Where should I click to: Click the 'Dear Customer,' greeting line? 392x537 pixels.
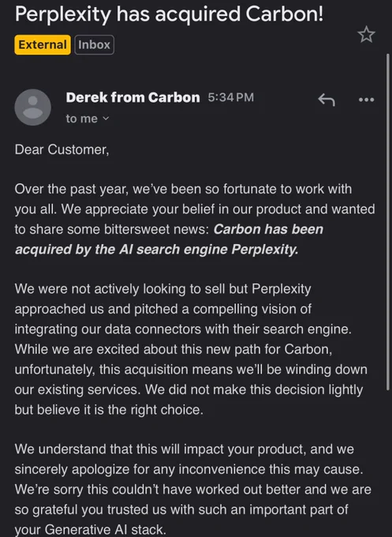click(x=62, y=150)
